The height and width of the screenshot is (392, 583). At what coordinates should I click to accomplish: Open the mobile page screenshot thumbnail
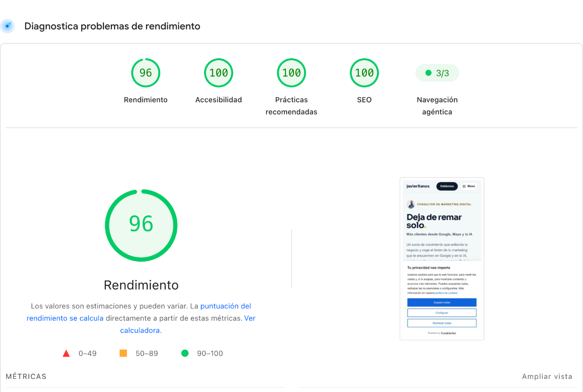442,259
